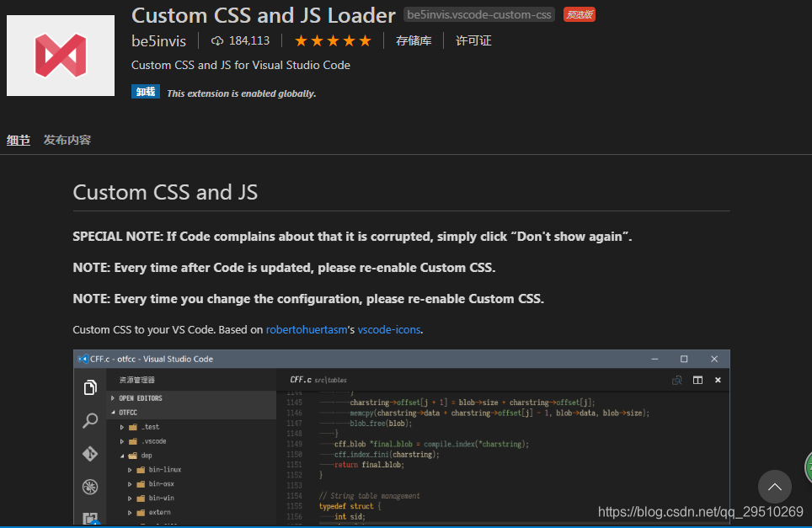Expand the extern folder arrow
This screenshot has width=812, height=528.
click(130, 513)
